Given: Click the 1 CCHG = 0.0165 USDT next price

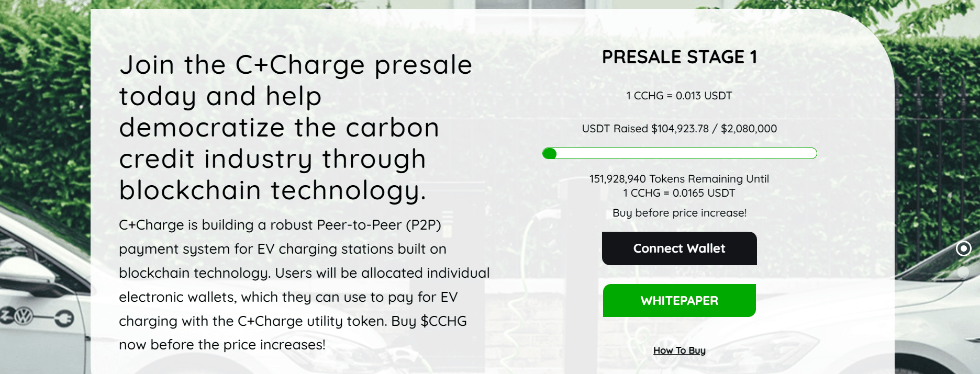Looking at the screenshot, I should [x=680, y=193].
